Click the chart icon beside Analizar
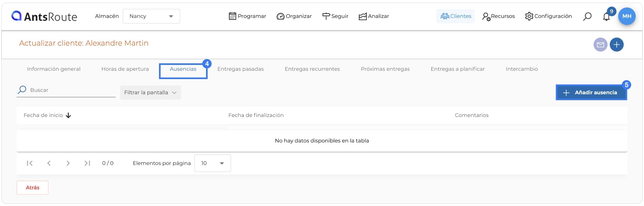644x206 pixels. click(x=363, y=17)
